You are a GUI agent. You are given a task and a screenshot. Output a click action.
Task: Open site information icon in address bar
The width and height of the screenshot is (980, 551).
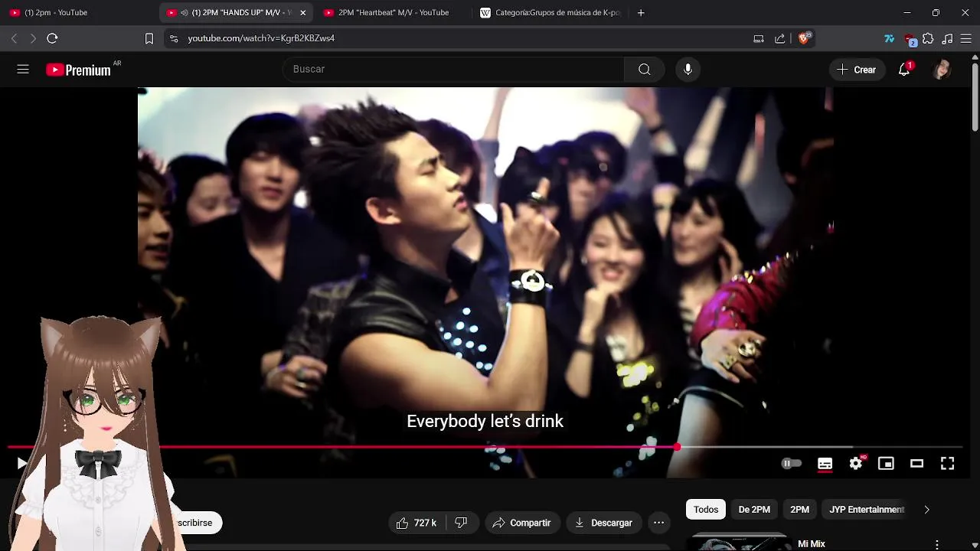(x=174, y=38)
